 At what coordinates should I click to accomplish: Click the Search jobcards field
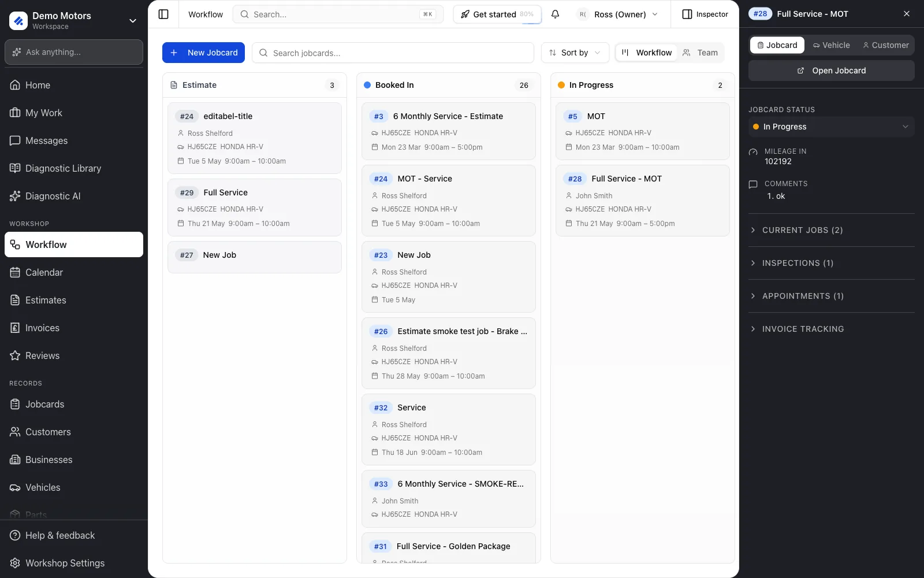click(393, 53)
